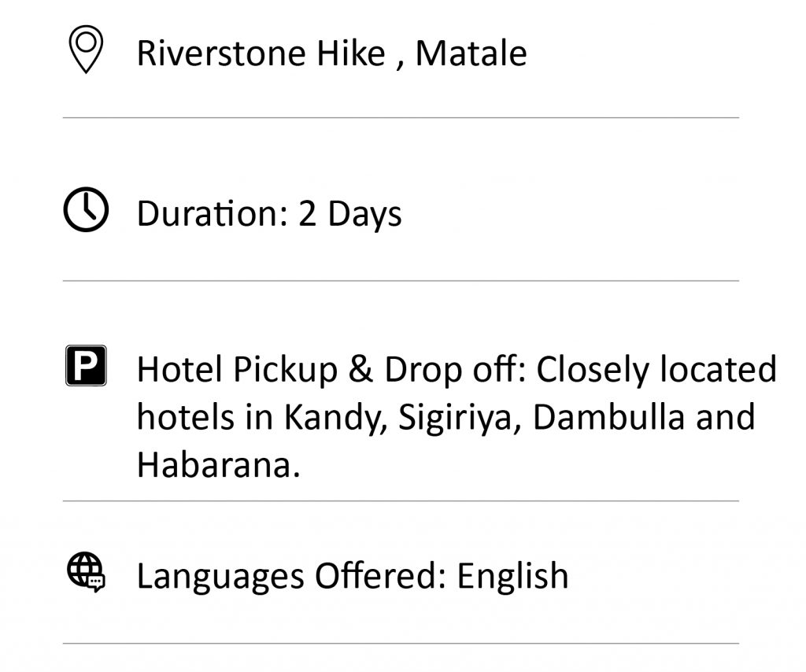Viewport: 806px width, 672px height.
Task: Select the English language value
Action: [x=512, y=576]
